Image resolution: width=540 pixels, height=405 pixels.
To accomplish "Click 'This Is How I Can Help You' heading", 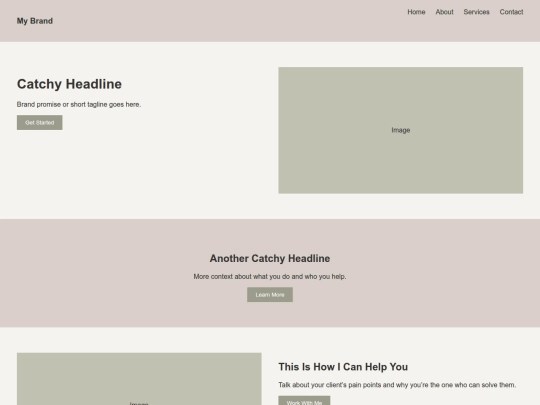I will (x=343, y=367).
